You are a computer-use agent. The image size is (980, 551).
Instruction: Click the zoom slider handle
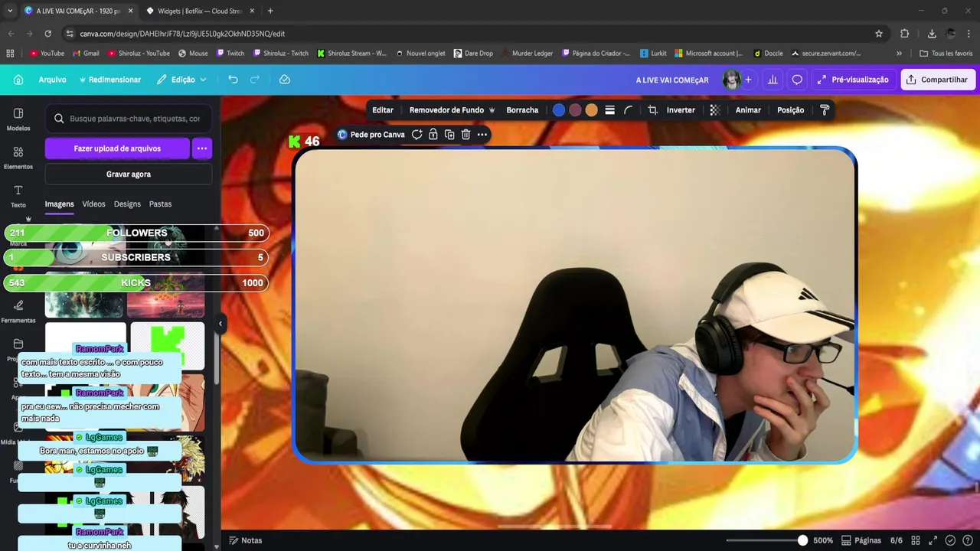point(802,540)
